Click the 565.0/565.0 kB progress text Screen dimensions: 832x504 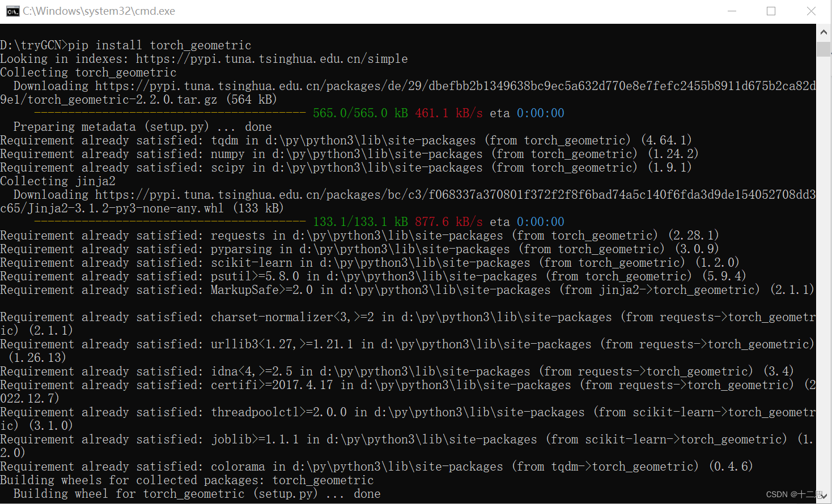pyautogui.click(x=360, y=113)
